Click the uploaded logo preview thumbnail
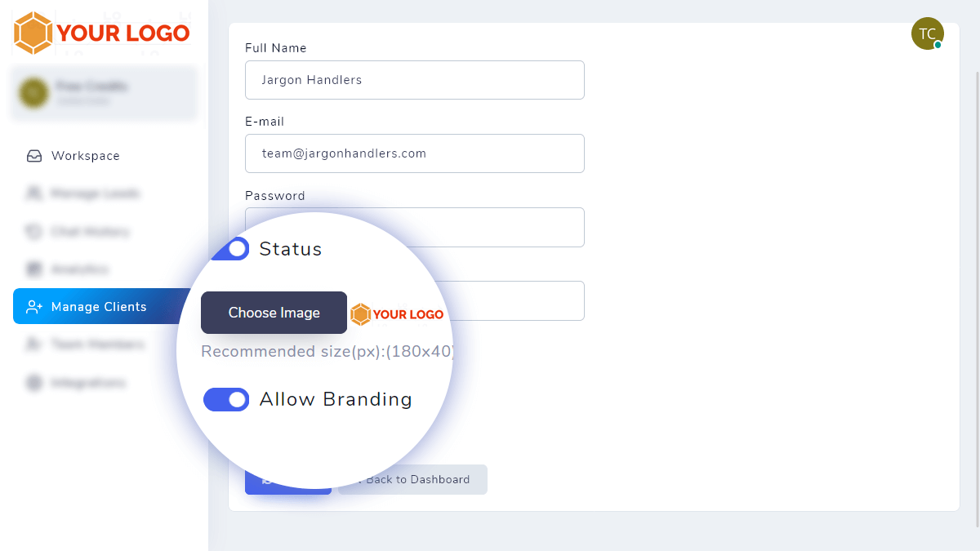Viewport: 980px width, 551px height. [x=397, y=314]
